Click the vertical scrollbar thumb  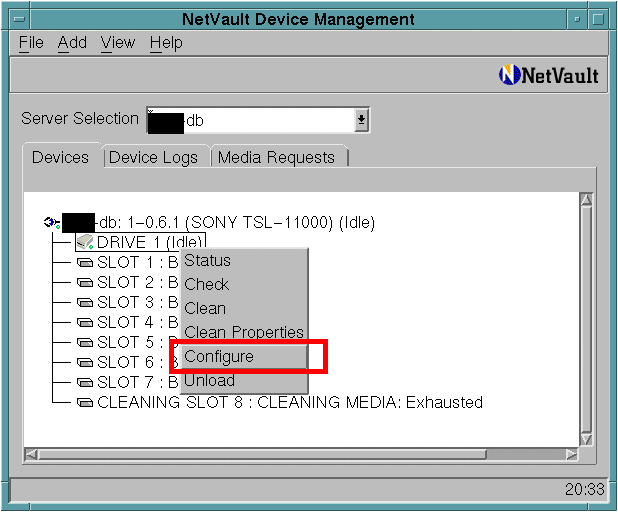coord(586,319)
